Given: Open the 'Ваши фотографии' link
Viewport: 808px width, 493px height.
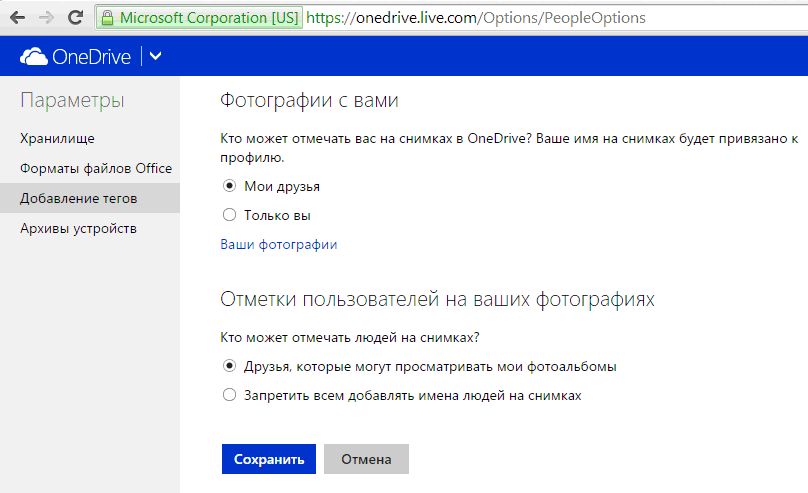Looking at the screenshot, I should pos(279,244).
